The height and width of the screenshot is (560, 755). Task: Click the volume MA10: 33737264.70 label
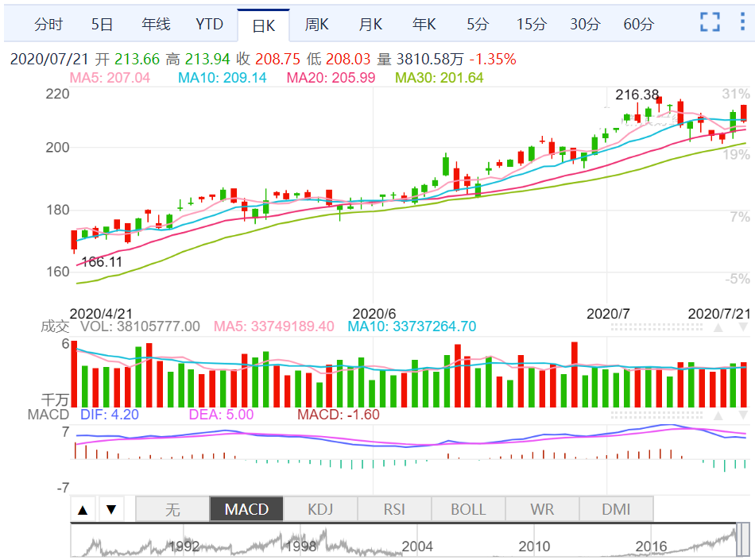click(x=412, y=326)
